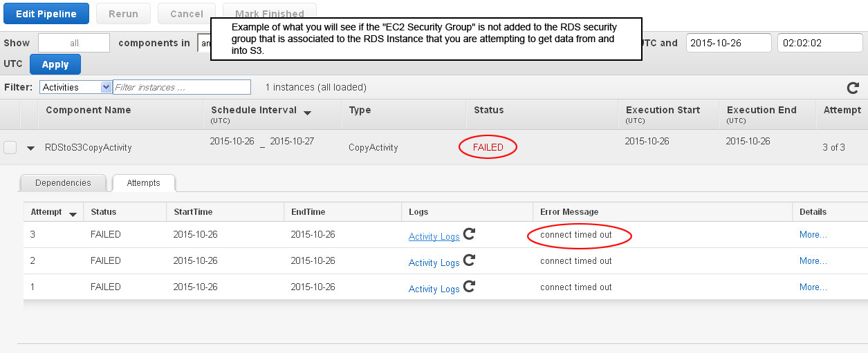
Task: Click the end date field 2015-10-26
Action: (729, 43)
